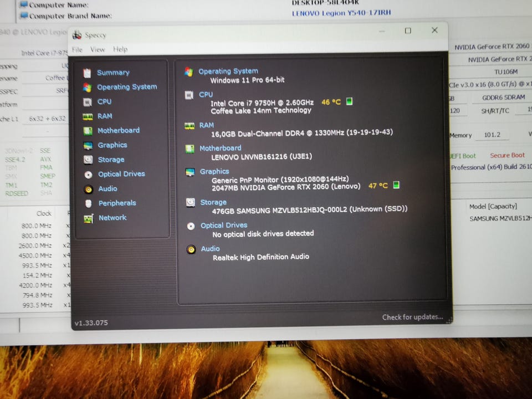Click the SAMSUNG MZVLB512HBJQ storage text
The width and height of the screenshot is (532, 399).
click(309, 210)
